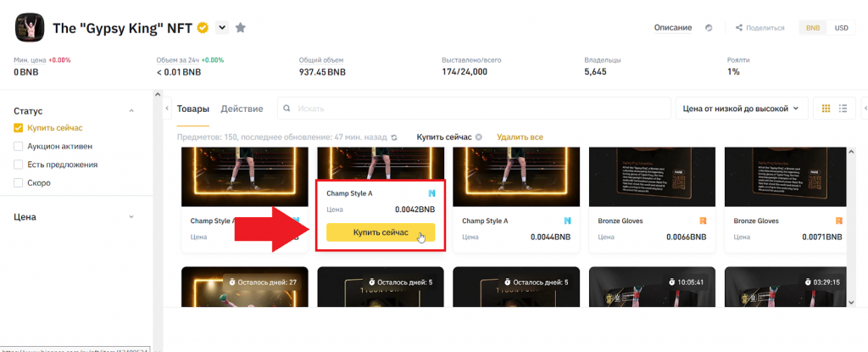Click the 0.0071BNB price

[x=822, y=237]
